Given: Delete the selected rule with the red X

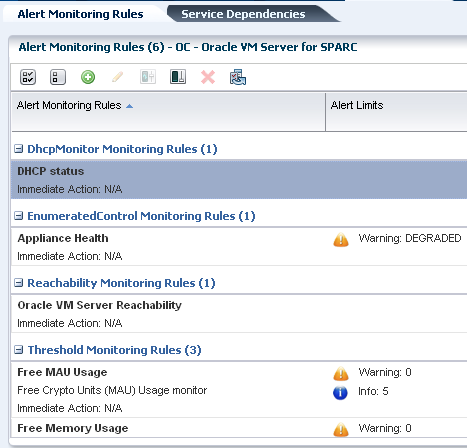Looking at the screenshot, I should pyautogui.click(x=208, y=77).
